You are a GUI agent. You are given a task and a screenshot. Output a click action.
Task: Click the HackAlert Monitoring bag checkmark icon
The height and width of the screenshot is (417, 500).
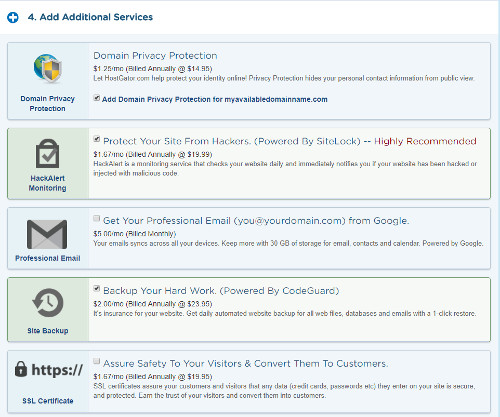click(47, 154)
